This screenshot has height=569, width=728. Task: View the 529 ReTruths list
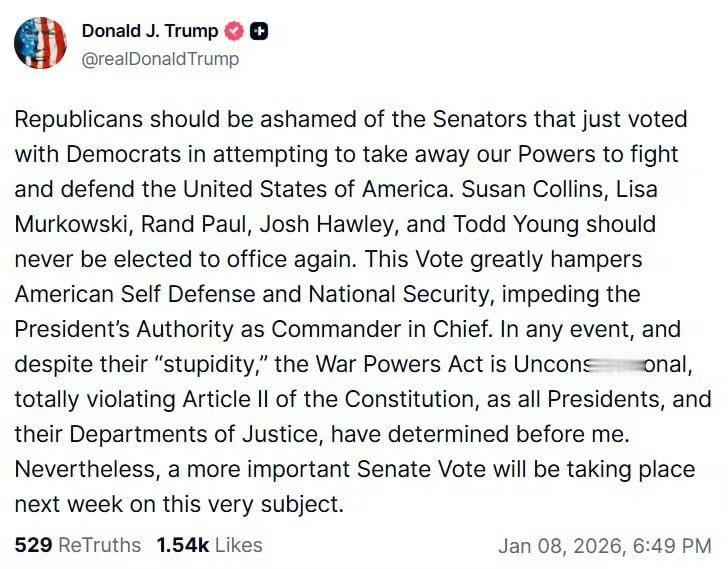[78, 545]
